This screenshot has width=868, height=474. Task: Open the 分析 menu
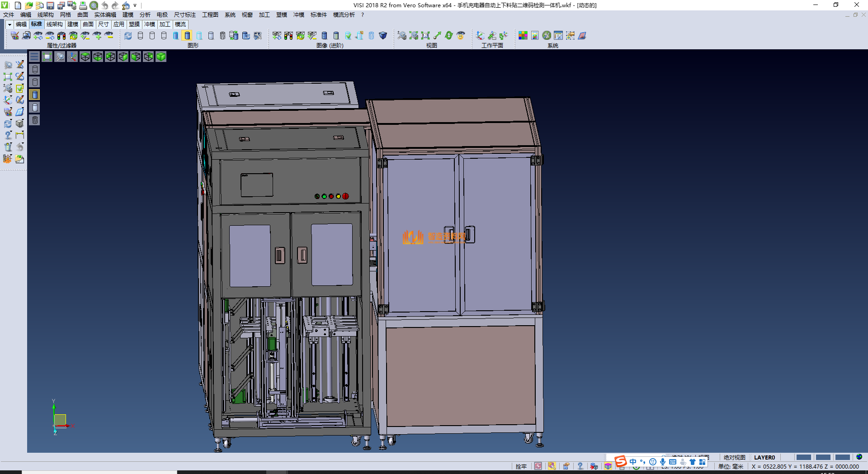145,15
